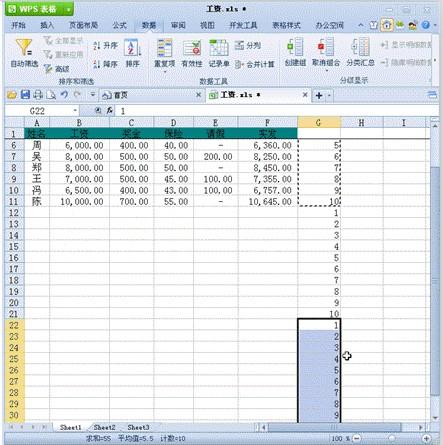The width and height of the screenshot is (443, 445).
Task: Save file with the floppy disk icon
Action: tap(25, 95)
